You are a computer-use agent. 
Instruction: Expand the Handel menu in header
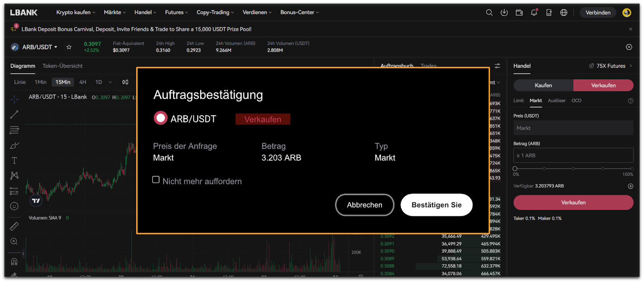tap(145, 12)
